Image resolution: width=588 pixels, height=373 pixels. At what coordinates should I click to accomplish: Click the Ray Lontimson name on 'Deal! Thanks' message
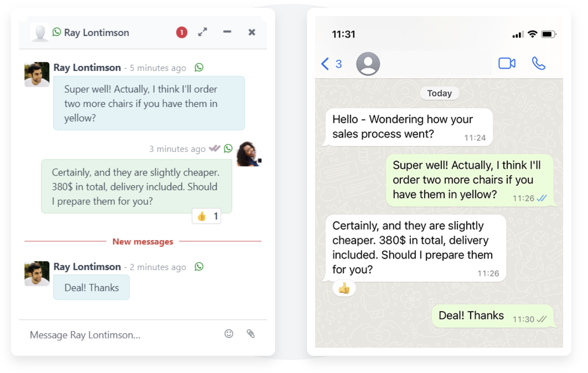pyautogui.click(x=87, y=267)
